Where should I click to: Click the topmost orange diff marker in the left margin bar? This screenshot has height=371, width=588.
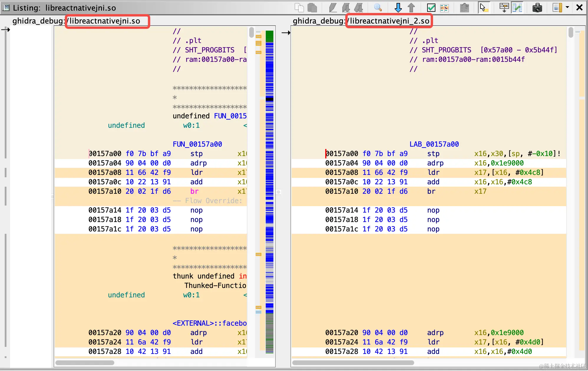(x=258, y=37)
